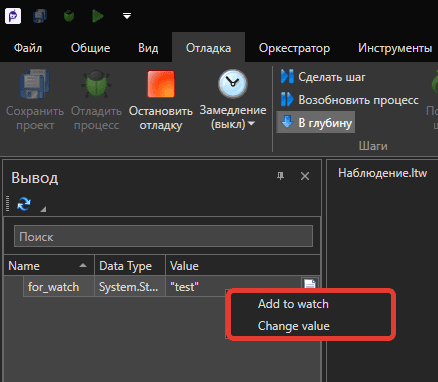Click the refresh icon in Вывод panel
This screenshot has height=382, width=438.
[x=24, y=204]
